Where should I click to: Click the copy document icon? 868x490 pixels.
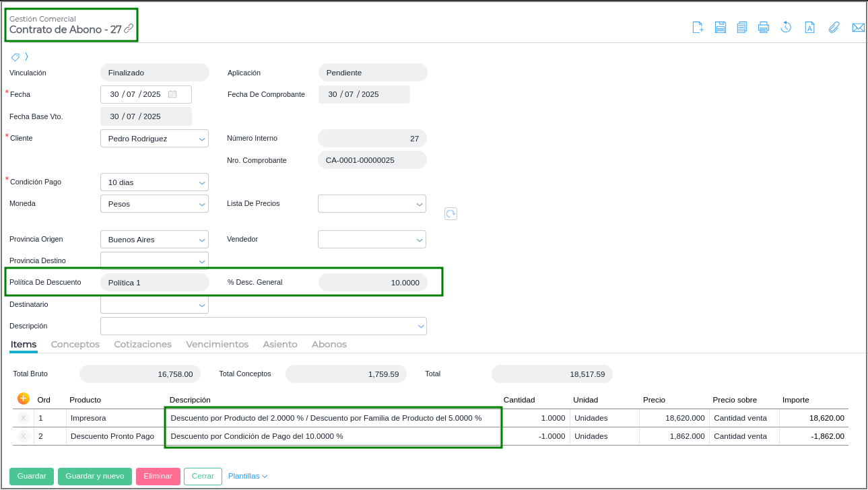click(741, 28)
